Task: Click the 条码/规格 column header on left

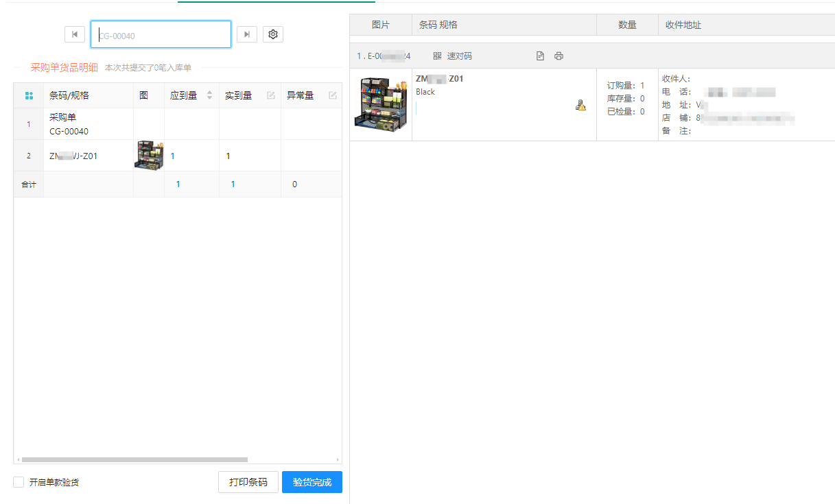Action: click(x=69, y=96)
